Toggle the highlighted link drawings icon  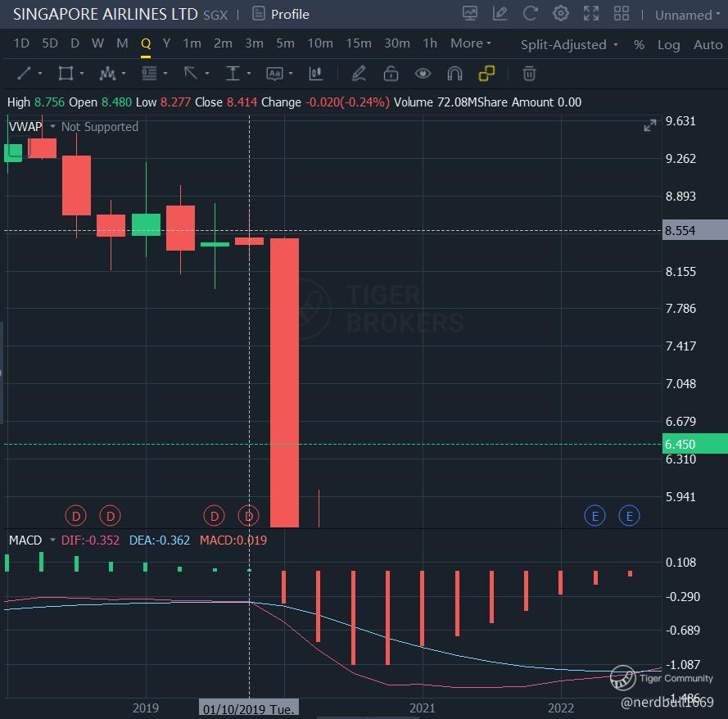tap(486, 74)
